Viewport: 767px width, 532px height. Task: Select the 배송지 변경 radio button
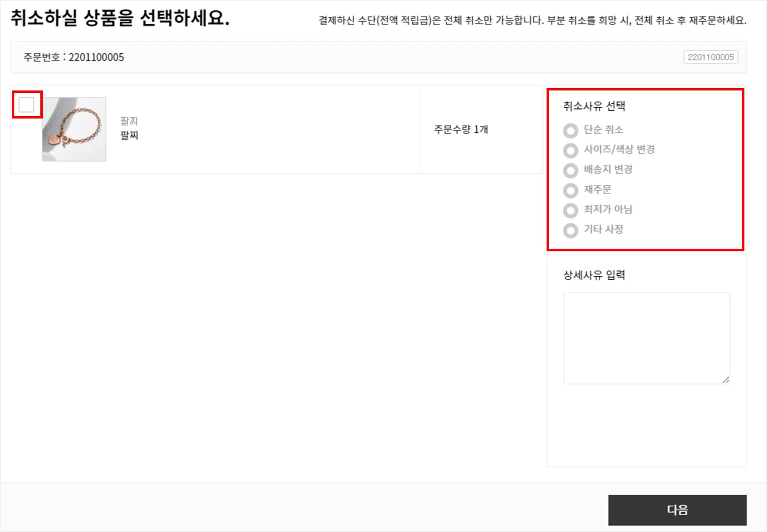(571, 170)
